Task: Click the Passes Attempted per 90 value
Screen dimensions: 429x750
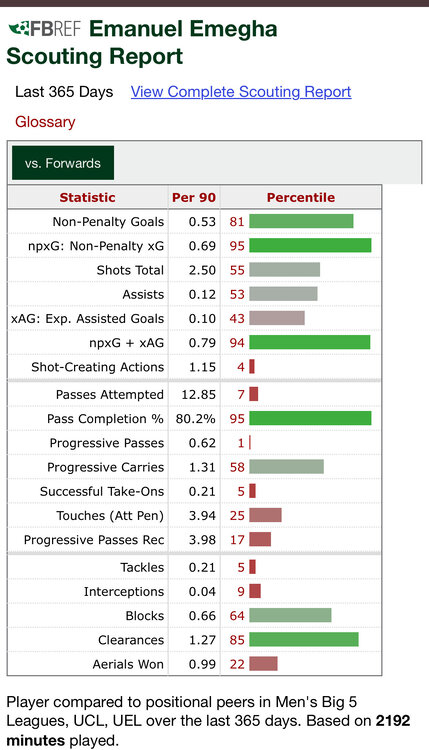Action: 198,395
